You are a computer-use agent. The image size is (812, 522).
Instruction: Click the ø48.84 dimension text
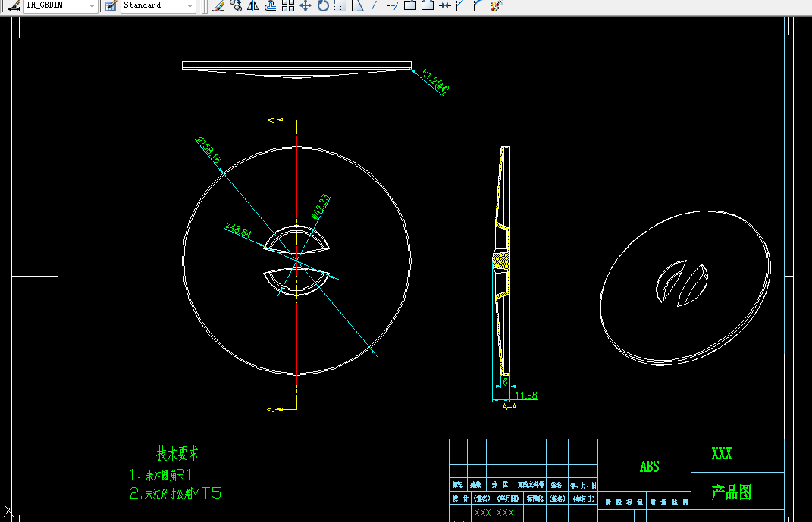coord(238,230)
